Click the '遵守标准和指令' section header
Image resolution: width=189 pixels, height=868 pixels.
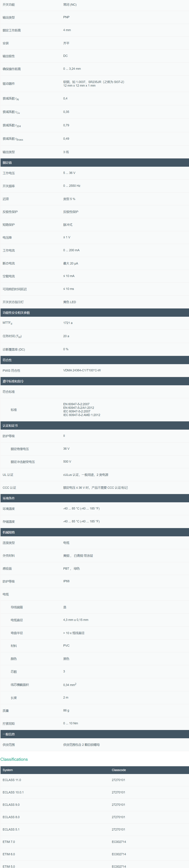pyautogui.click(x=94, y=381)
